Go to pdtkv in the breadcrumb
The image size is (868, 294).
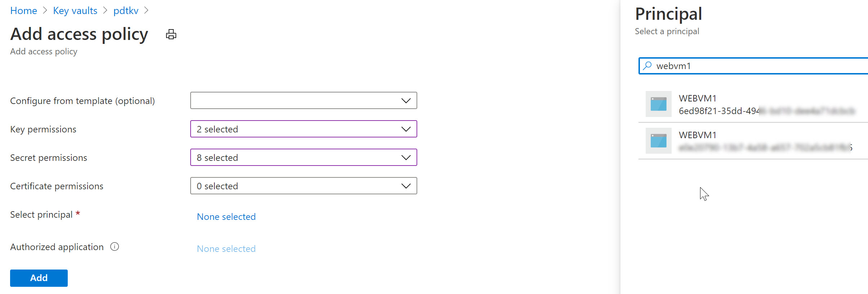126,10
